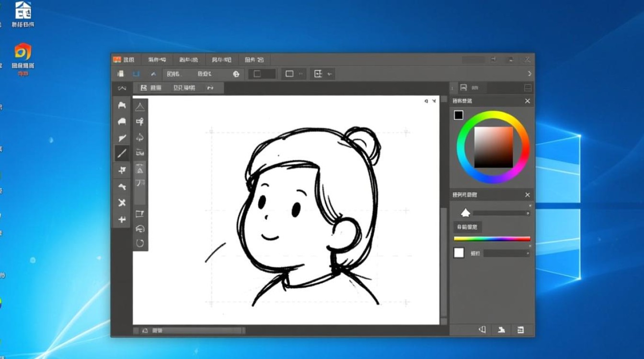Collapse the left toolbar using top arrows

122,88
